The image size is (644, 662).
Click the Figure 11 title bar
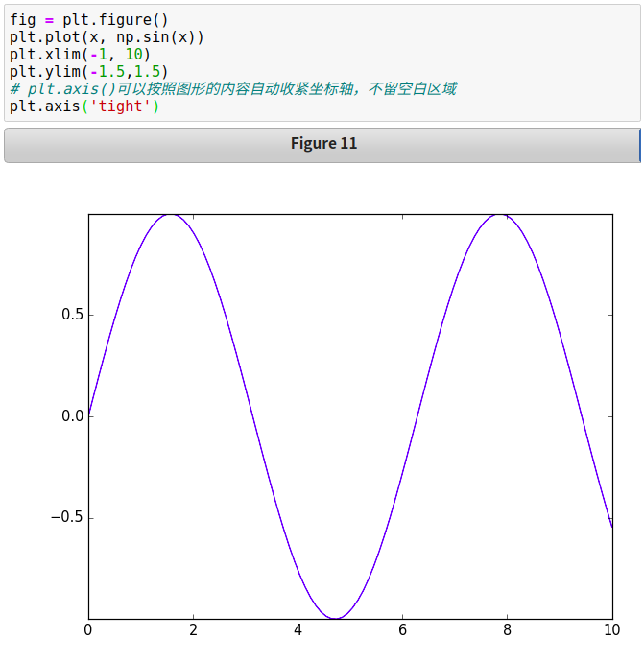[322, 145]
